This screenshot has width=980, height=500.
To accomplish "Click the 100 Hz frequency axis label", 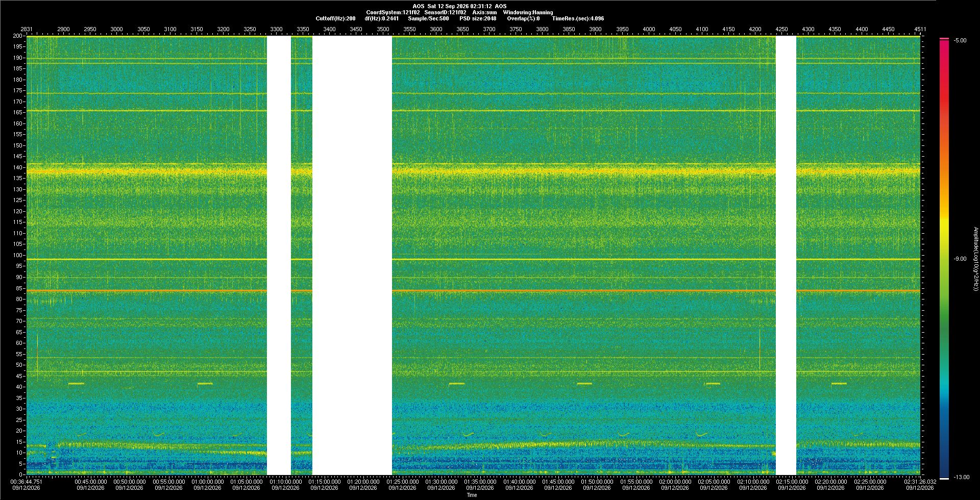I will [18, 255].
